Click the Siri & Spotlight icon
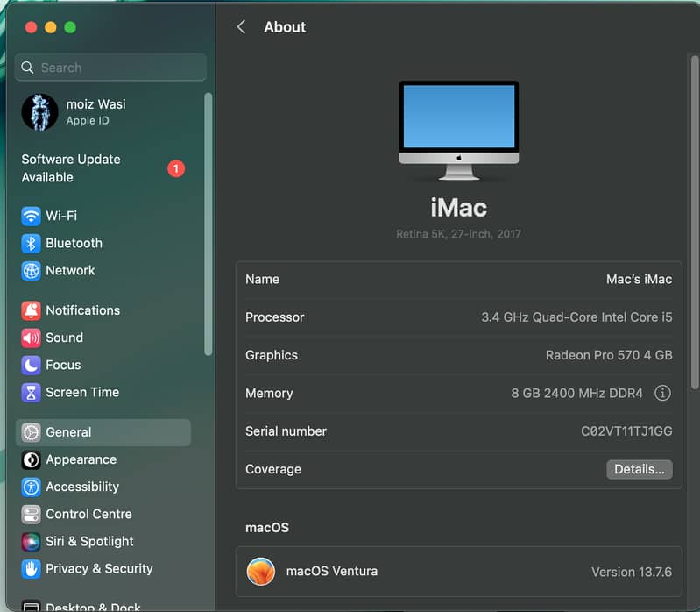 pos(31,542)
